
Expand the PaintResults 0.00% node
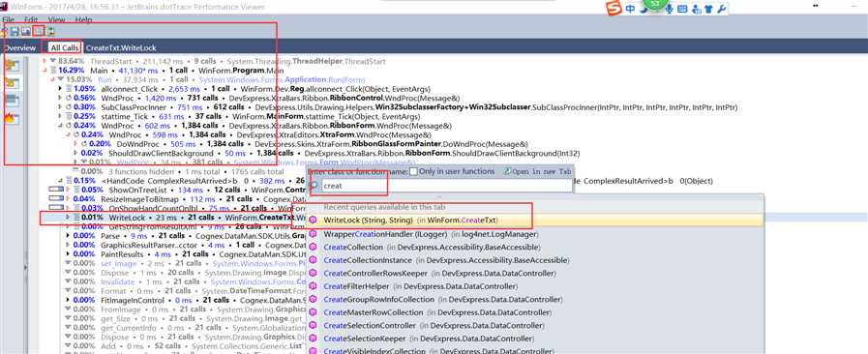click(x=68, y=254)
